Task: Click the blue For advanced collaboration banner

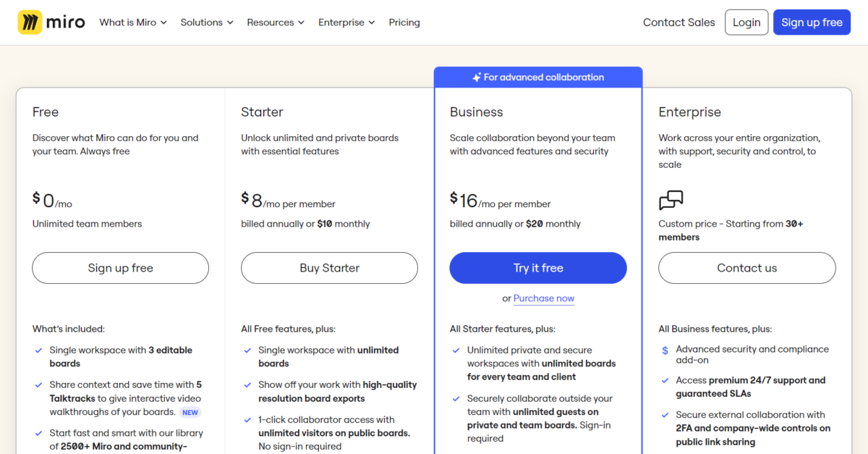Action: (538, 77)
